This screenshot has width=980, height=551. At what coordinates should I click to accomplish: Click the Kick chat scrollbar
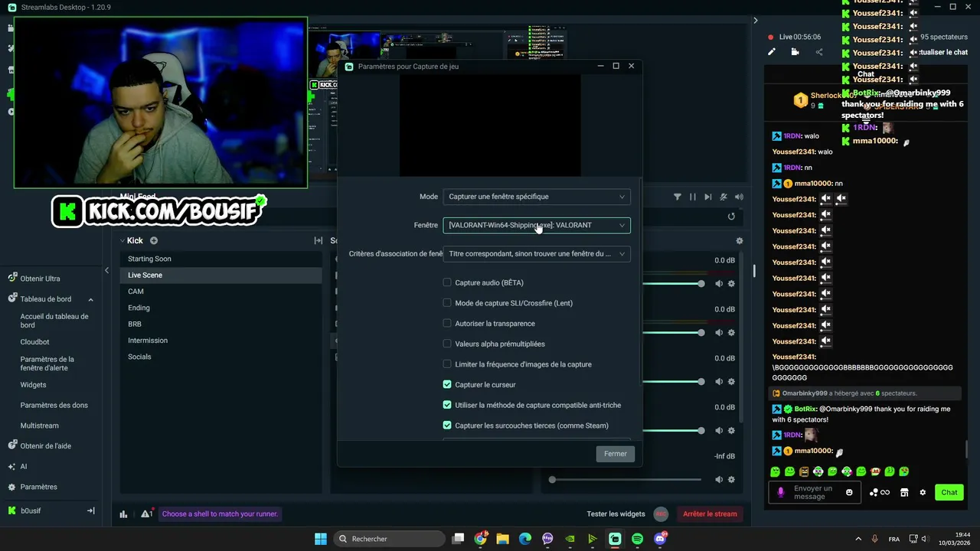966,450
